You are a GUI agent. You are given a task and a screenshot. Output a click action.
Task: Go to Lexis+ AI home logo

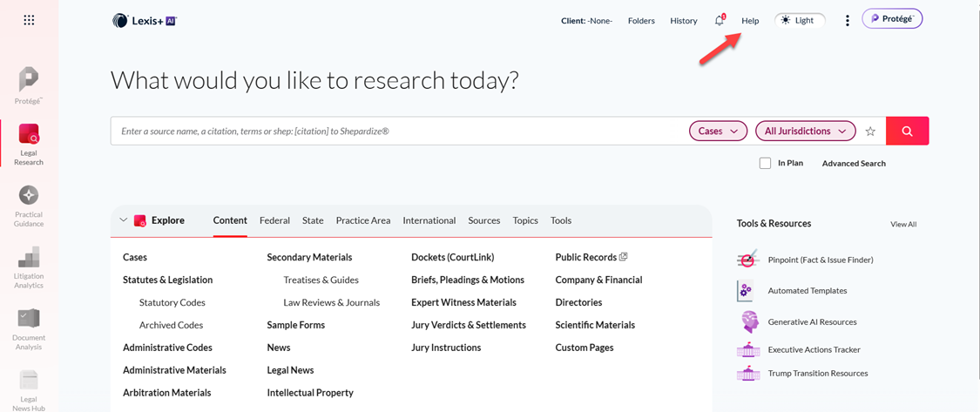coord(145,21)
